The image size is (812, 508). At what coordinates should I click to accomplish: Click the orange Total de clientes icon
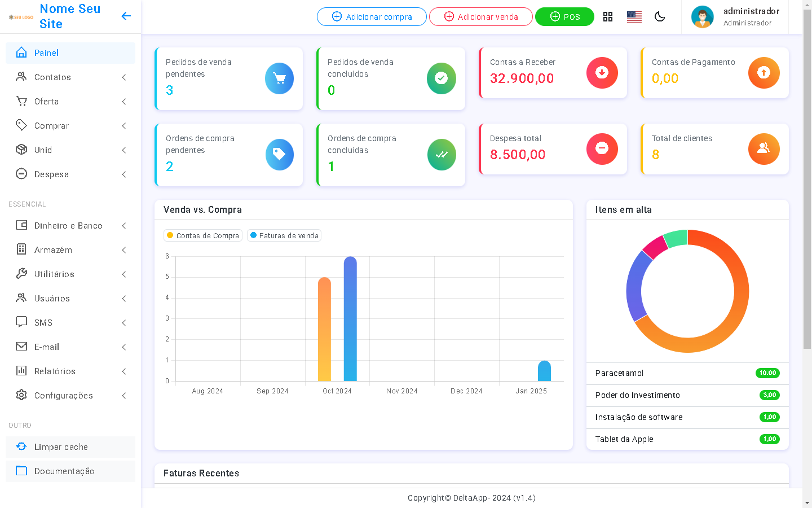coord(764,149)
